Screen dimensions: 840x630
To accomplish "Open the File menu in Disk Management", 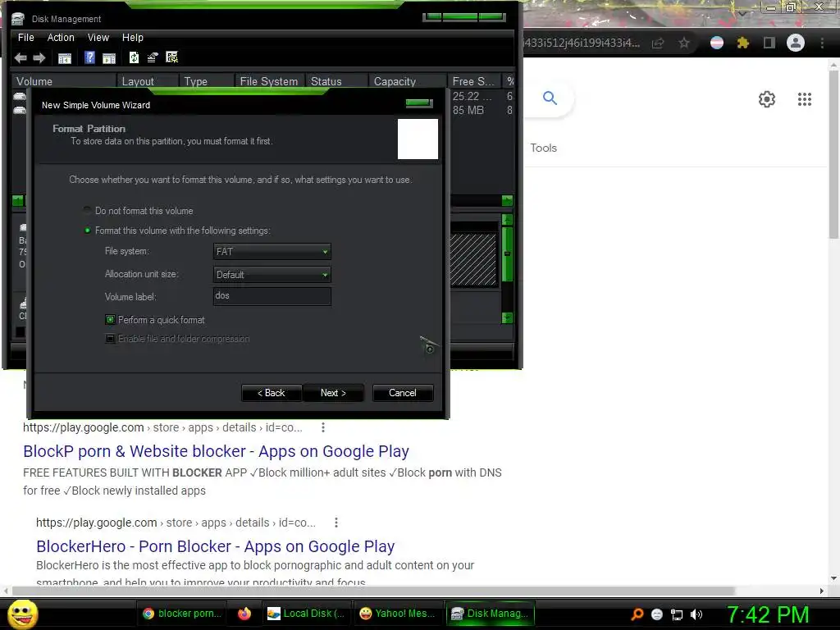I will [x=25, y=38].
